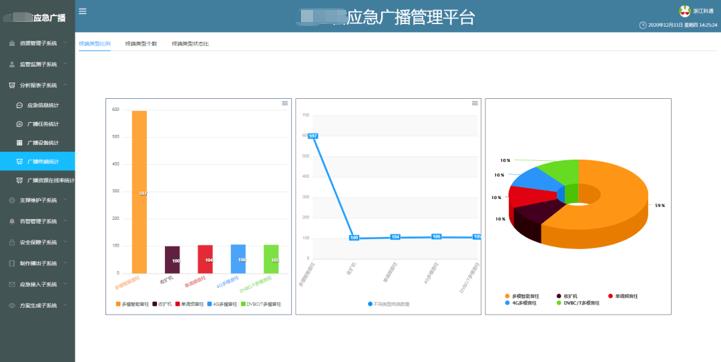Open the line chart's export menu icon
This screenshot has width=721, height=362.
pyautogui.click(x=475, y=103)
